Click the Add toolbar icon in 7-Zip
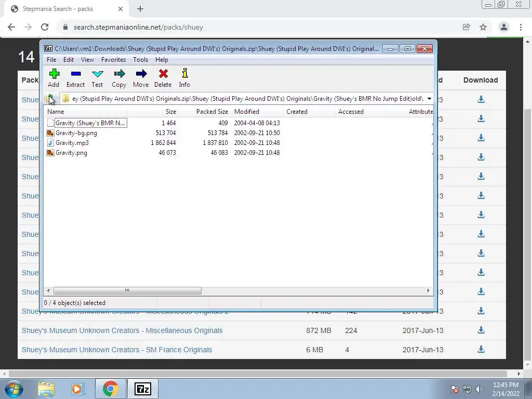Screen dimensions: 532x399 tap(54, 74)
